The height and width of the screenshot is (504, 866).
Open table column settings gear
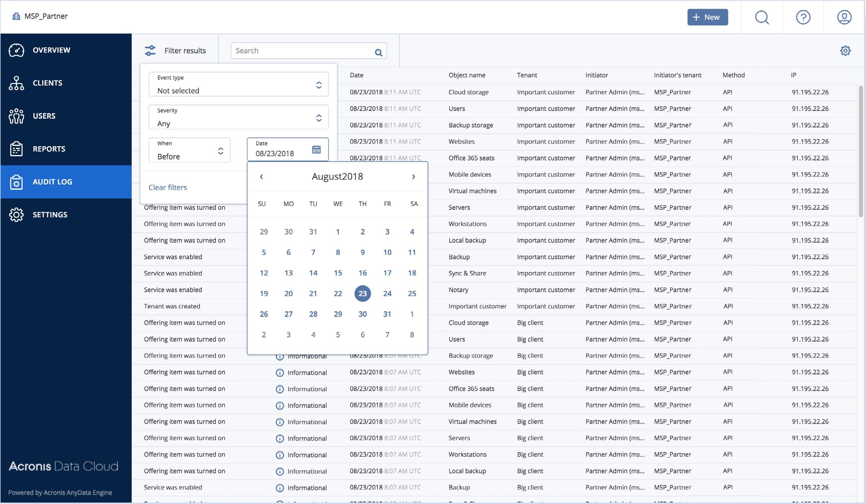pos(845,51)
